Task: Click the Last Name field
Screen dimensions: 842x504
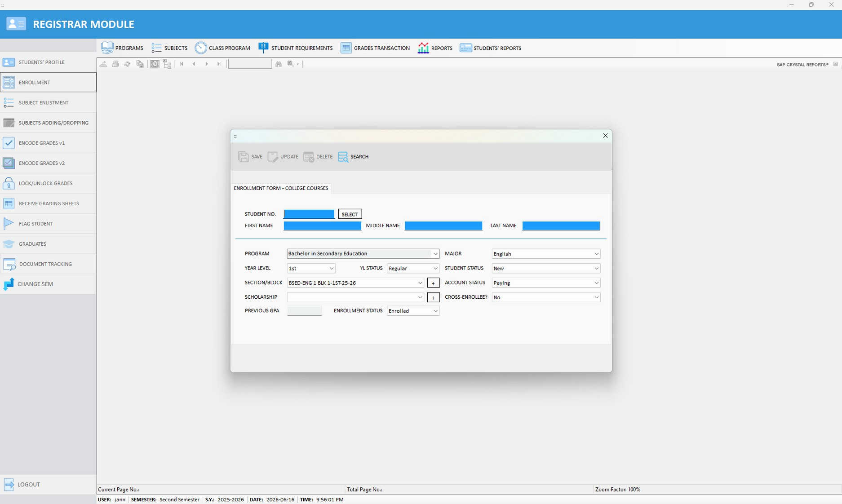Action: pyautogui.click(x=561, y=225)
